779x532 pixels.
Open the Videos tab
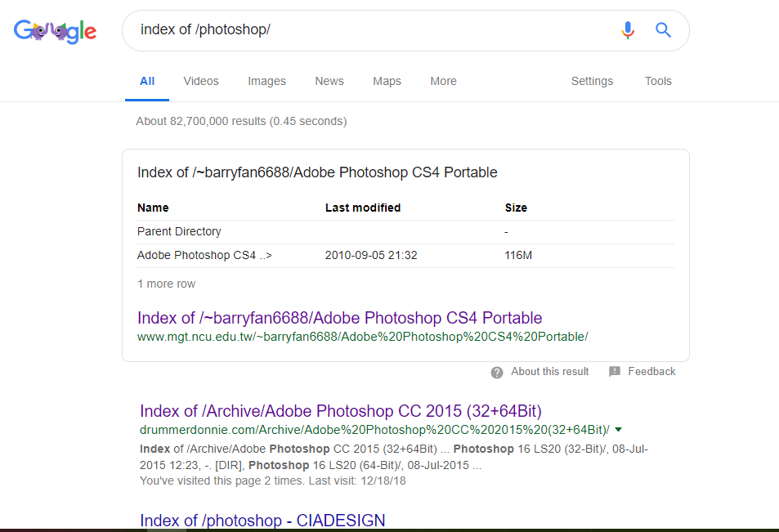(201, 81)
